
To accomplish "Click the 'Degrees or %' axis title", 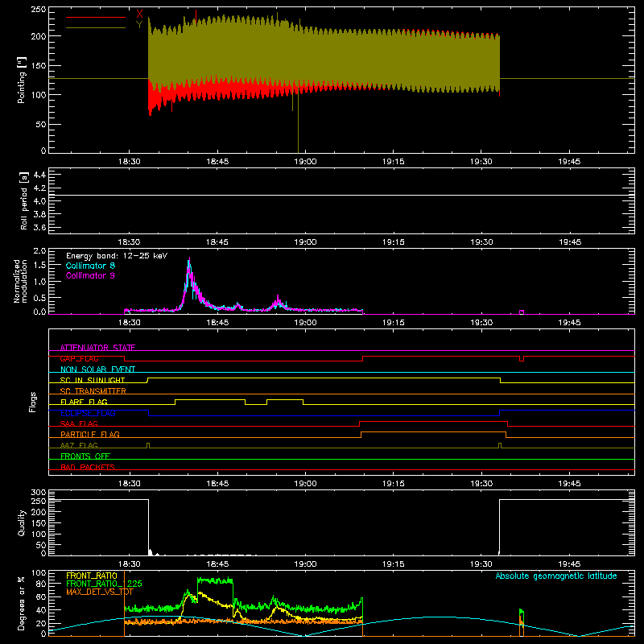I will point(21,603).
